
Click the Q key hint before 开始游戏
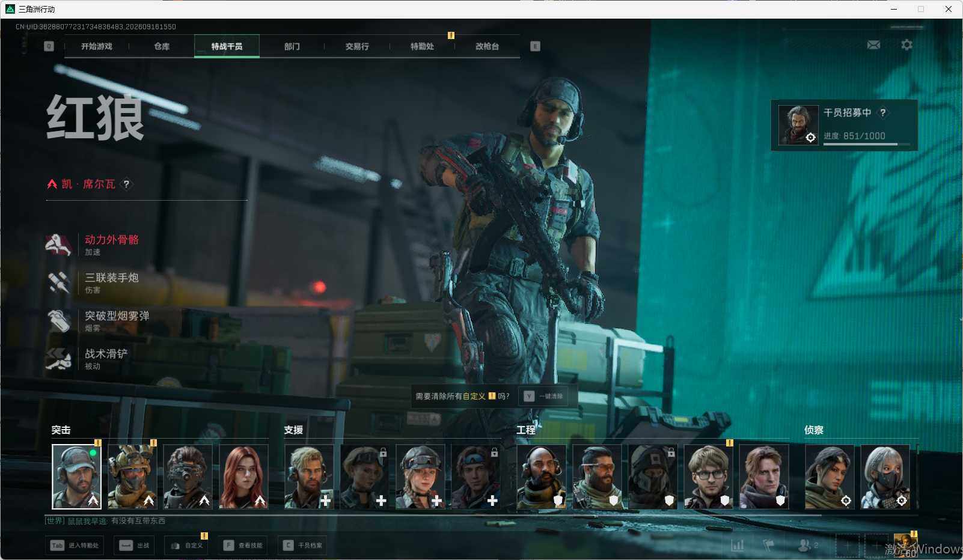49,46
